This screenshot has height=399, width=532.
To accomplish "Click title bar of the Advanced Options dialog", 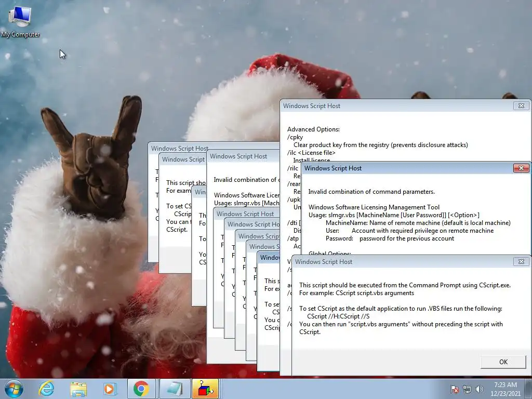I will click(397, 106).
